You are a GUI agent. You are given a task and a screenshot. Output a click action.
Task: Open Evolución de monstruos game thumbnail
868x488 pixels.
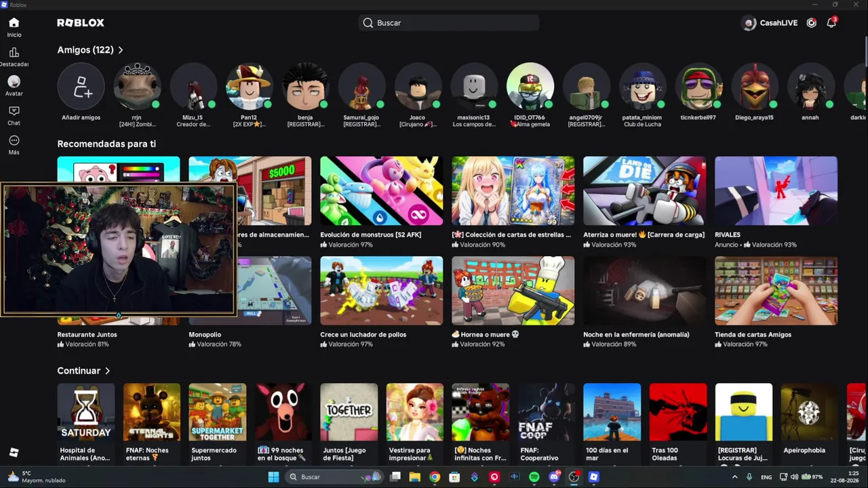(382, 191)
